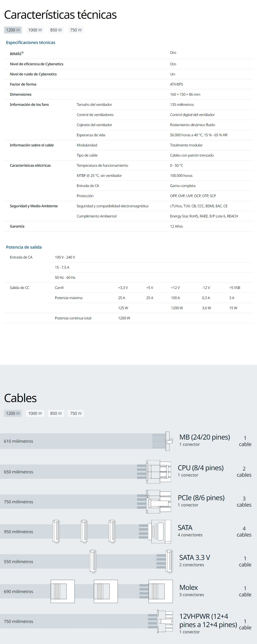The height and width of the screenshot is (644, 257).
Task: Open the 750 W tab in Cables section
Action: tap(76, 413)
